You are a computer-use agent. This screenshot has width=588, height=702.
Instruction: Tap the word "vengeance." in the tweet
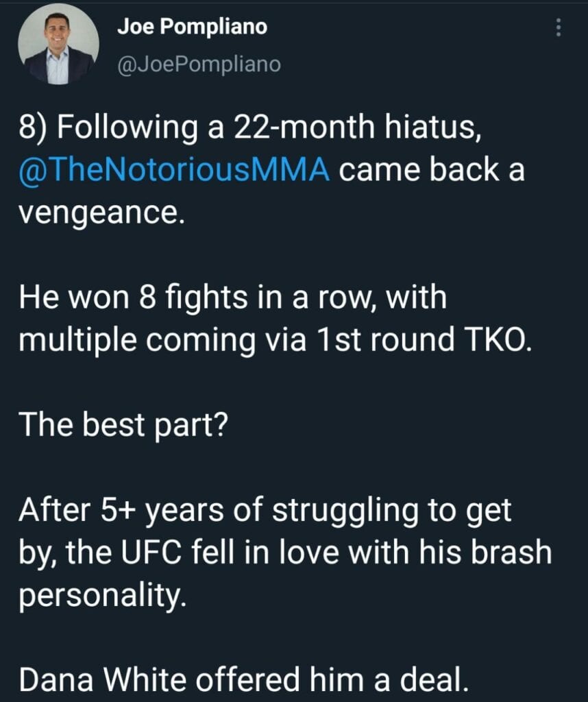coord(102,213)
